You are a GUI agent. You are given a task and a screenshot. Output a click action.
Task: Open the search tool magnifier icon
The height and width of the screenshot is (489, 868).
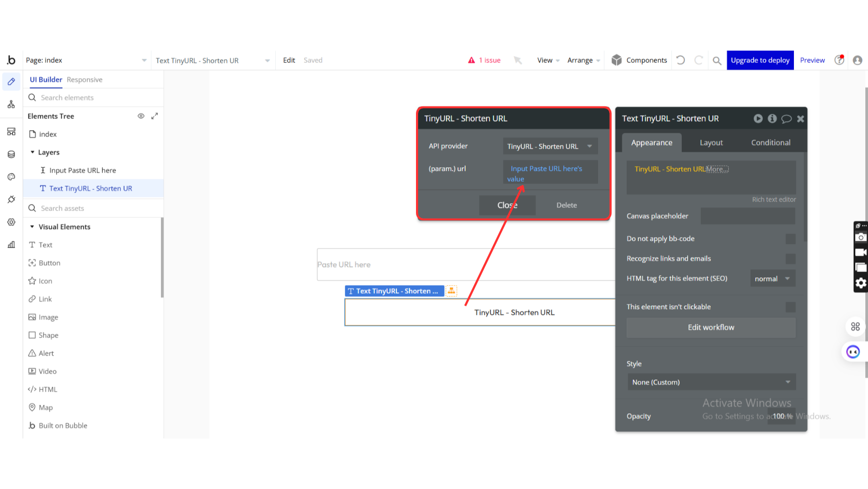tap(717, 61)
